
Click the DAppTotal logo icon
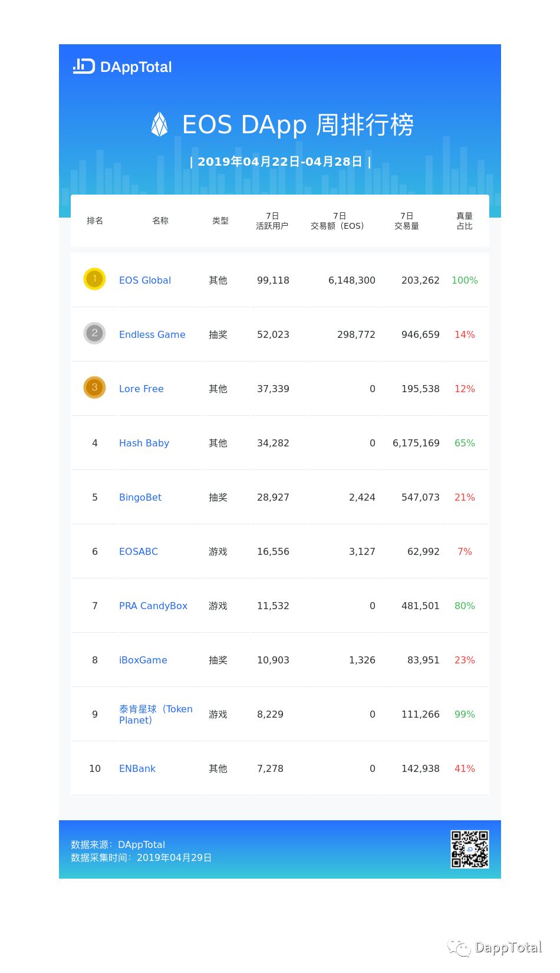pos(84,67)
